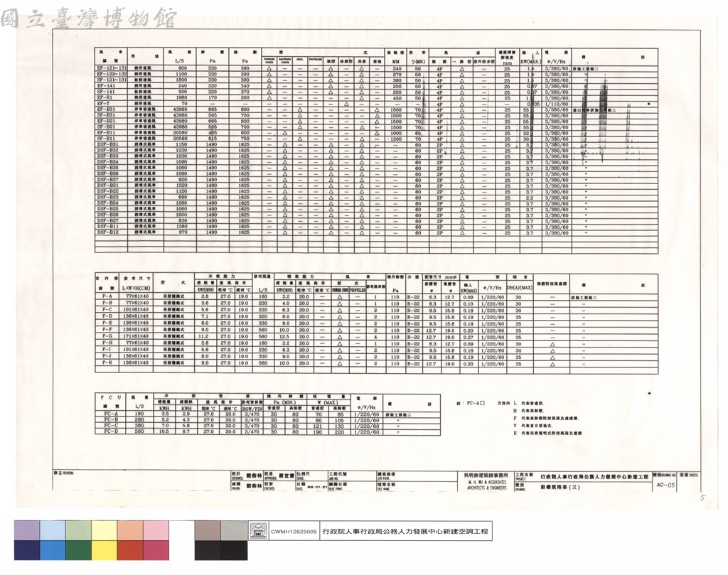Click the handwritten page number 5
The width and height of the screenshot is (728, 575).
pyautogui.click(x=702, y=498)
